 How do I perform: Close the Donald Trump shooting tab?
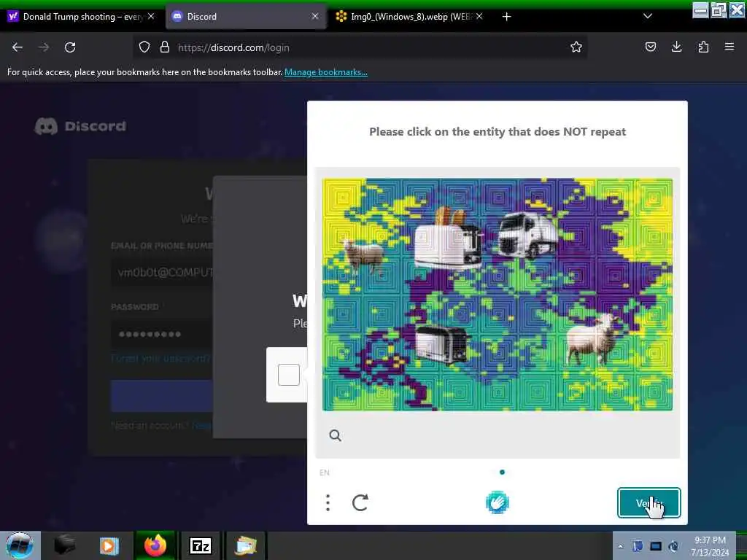(151, 16)
